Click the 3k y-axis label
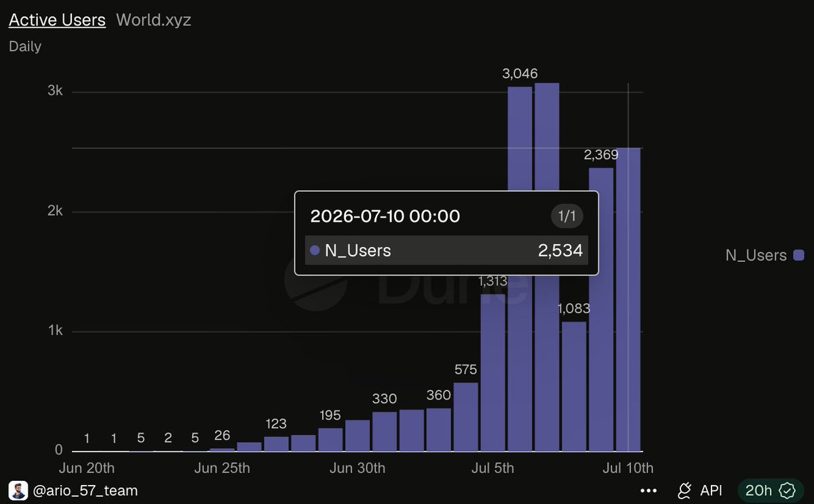This screenshot has width=814, height=504. point(55,92)
